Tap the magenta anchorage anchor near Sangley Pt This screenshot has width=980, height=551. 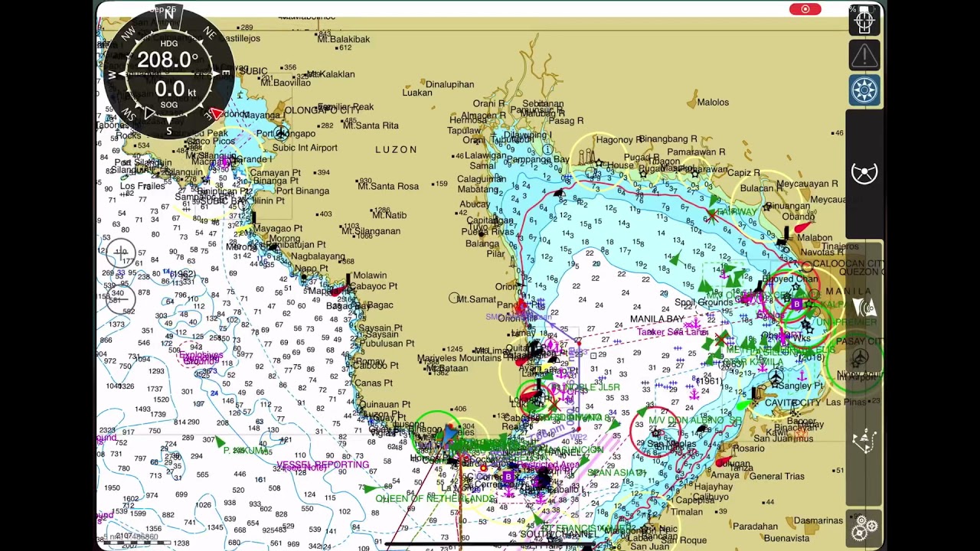[802, 377]
